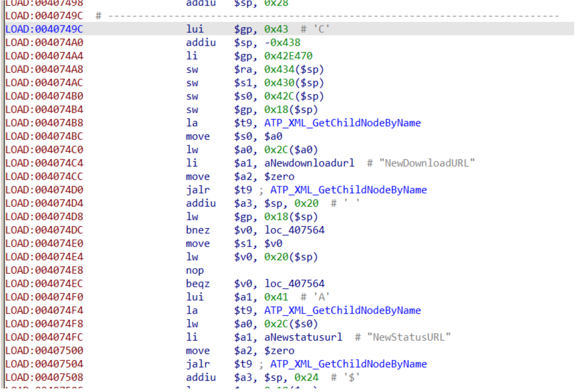Follow the aNewdownloadurl symbol reference

(x=309, y=163)
